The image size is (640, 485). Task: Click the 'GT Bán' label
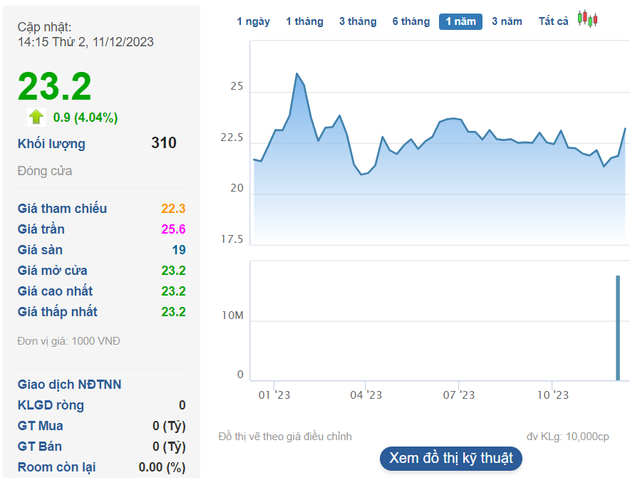pyautogui.click(x=40, y=446)
